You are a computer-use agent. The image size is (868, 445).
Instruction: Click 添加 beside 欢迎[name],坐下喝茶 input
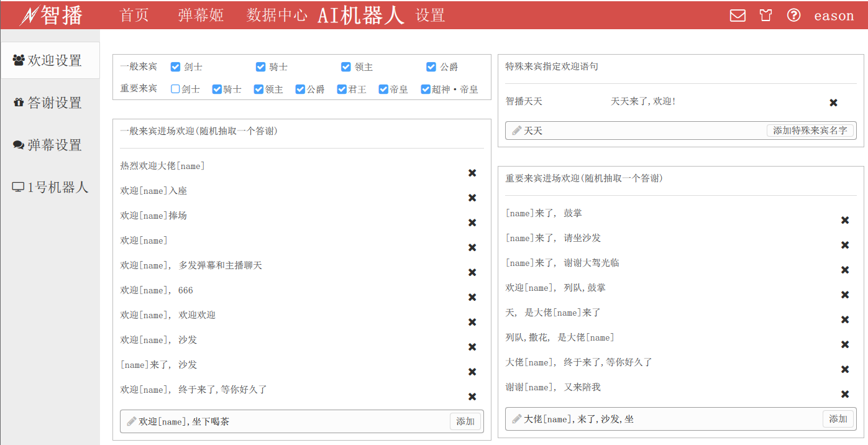pyautogui.click(x=465, y=421)
